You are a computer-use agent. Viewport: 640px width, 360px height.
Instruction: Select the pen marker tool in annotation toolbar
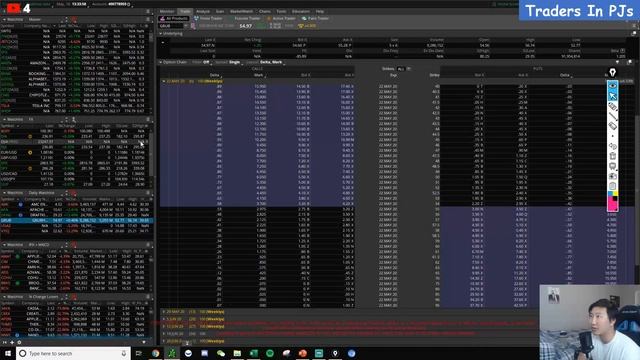click(x=613, y=106)
